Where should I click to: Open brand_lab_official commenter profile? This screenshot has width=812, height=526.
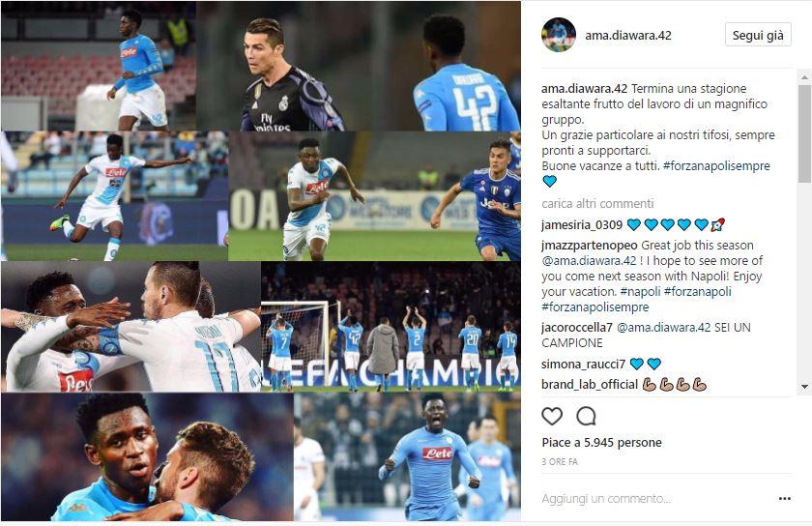click(590, 385)
